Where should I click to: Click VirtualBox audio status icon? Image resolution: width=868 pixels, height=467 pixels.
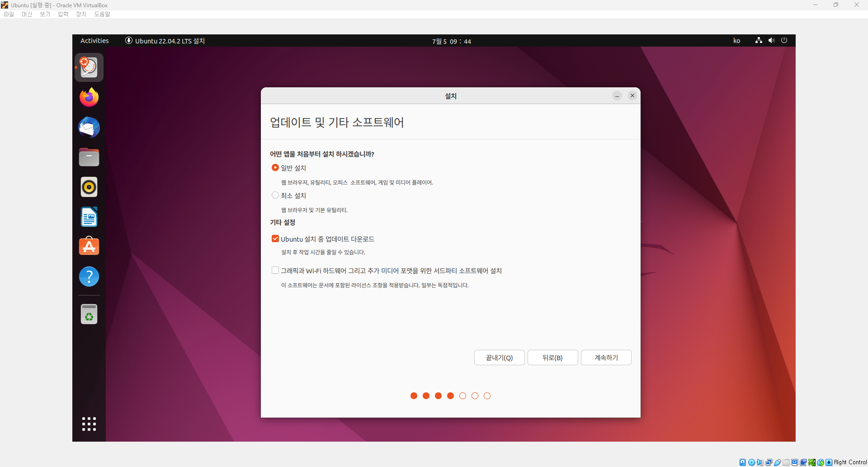760,462
